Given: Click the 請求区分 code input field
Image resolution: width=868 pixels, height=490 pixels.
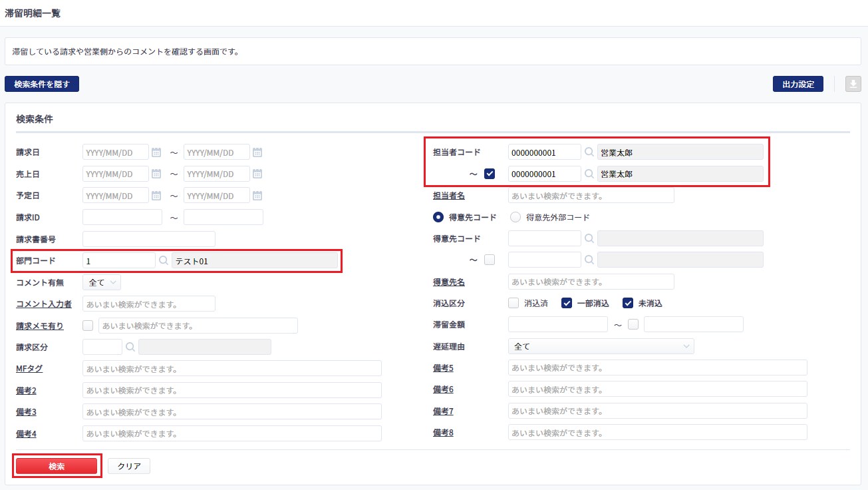Looking at the screenshot, I should pos(102,347).
